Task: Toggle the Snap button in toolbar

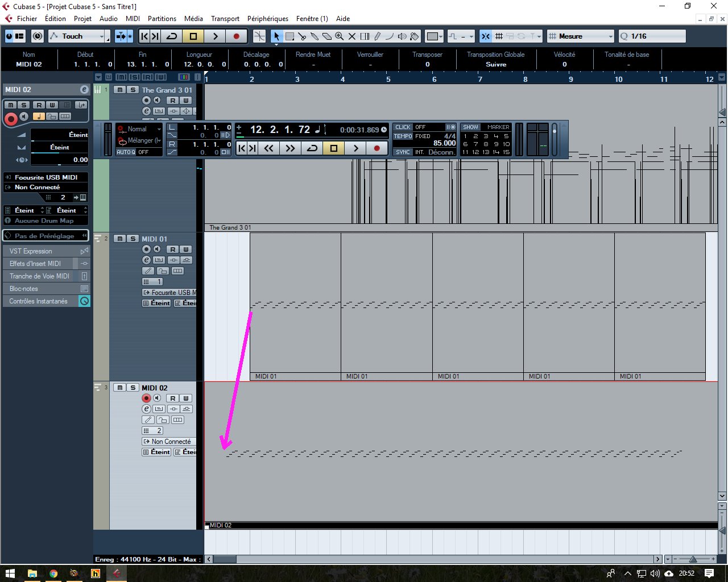Action: [x=486, y=36]
